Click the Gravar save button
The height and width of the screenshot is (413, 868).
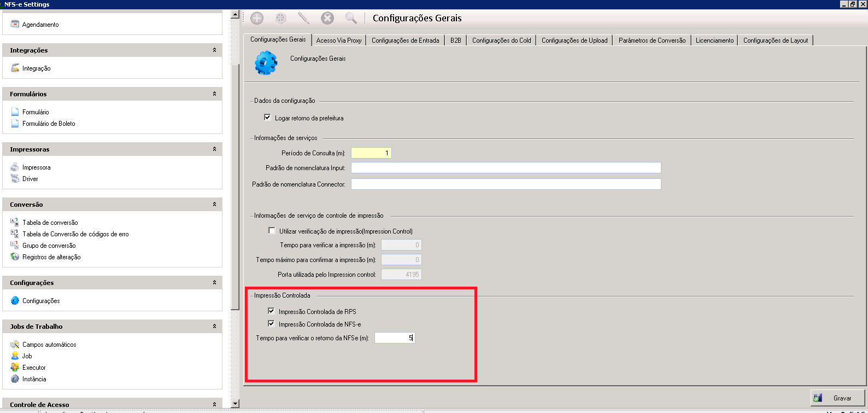tap(838, 398)
